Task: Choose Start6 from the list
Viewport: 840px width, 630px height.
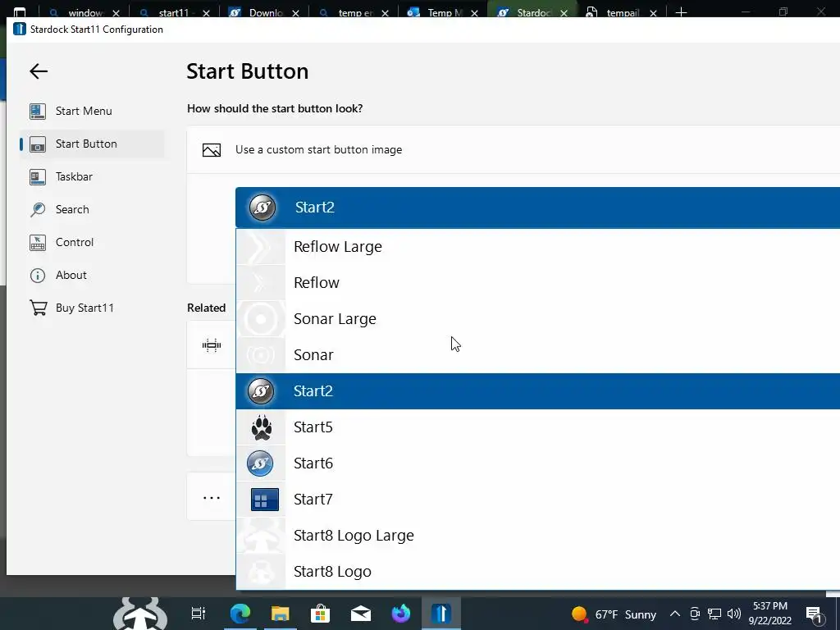Action: (538, 463)
